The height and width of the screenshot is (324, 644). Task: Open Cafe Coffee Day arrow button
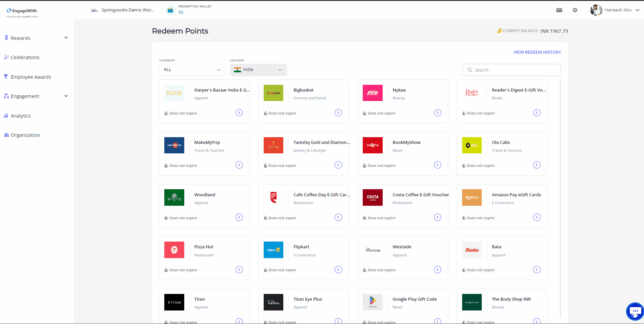(338, 218)
